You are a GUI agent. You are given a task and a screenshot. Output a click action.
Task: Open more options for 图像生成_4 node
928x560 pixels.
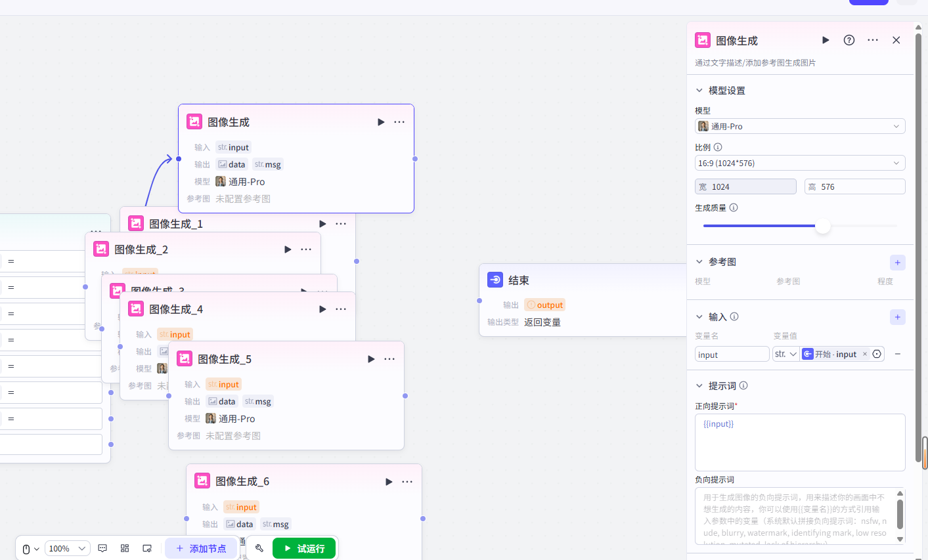coord(341,309)
